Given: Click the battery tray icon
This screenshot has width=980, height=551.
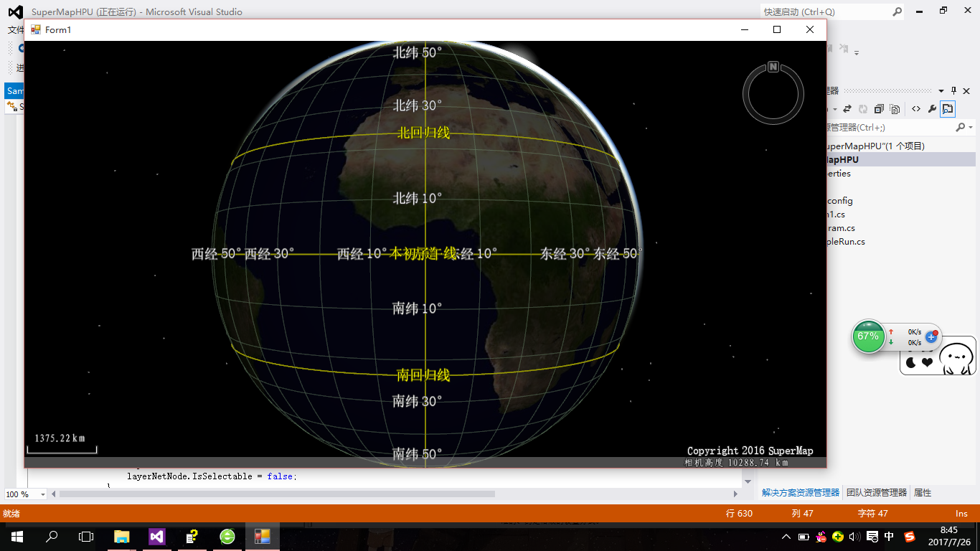Looking at the screenshot, I should pyautogui.click(x=804, y=537).
